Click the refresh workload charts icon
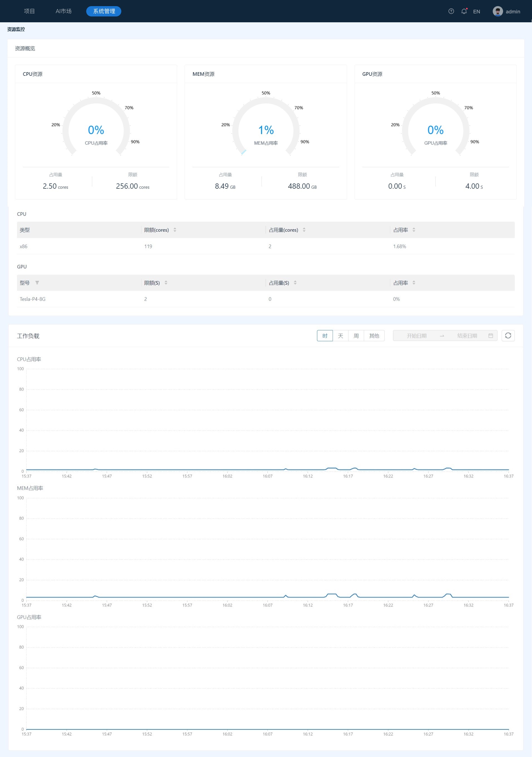 (507, 336)
